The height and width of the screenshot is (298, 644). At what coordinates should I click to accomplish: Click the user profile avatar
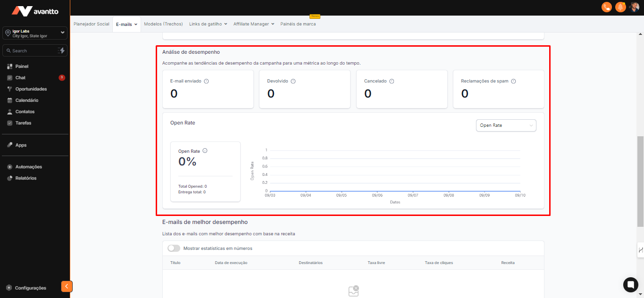click(634, 7)
